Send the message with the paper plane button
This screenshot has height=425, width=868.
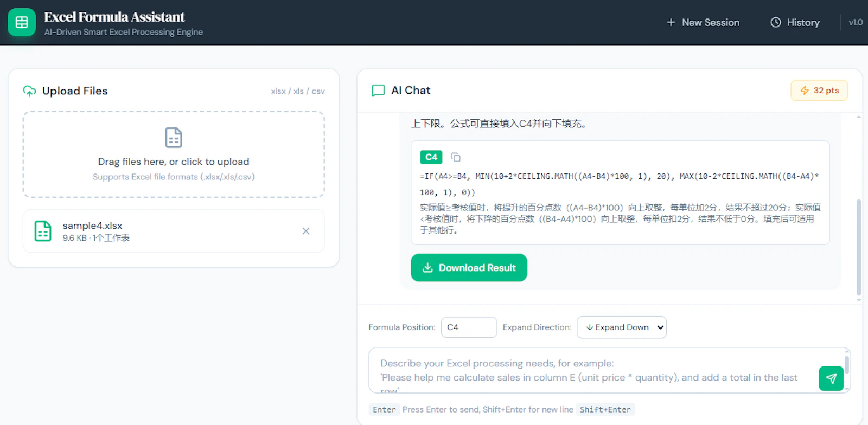(831, 378)
